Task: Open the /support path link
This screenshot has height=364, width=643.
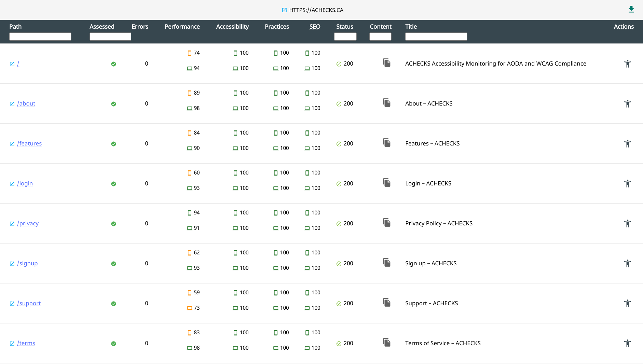Action: [x=29, y=303]
